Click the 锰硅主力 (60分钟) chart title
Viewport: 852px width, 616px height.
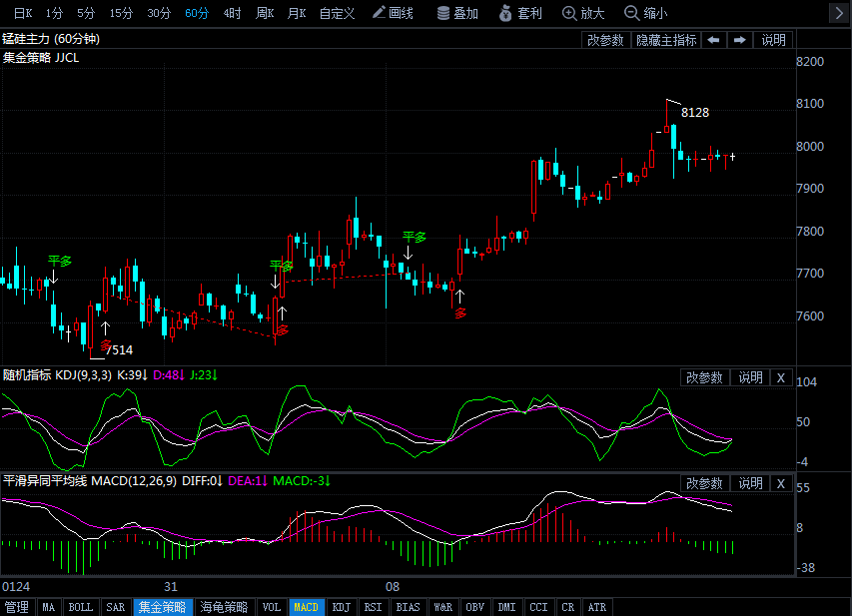click(51, 39)
